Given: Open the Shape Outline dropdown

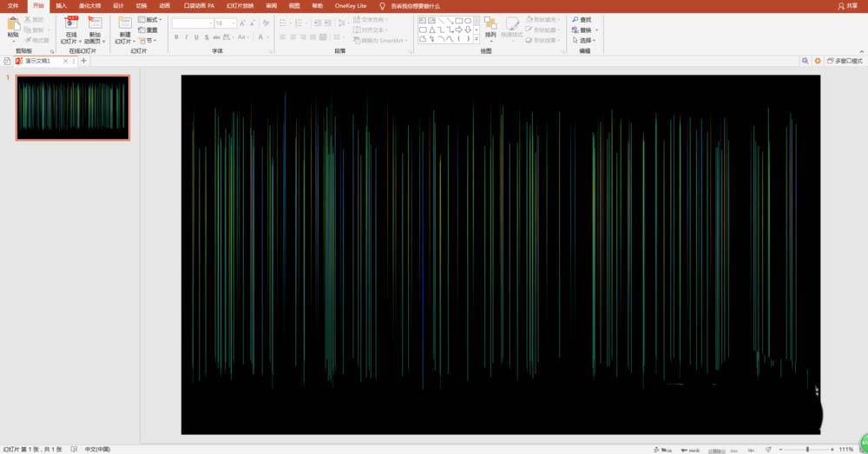Looking at the screenshot, I should pos(542,30).
